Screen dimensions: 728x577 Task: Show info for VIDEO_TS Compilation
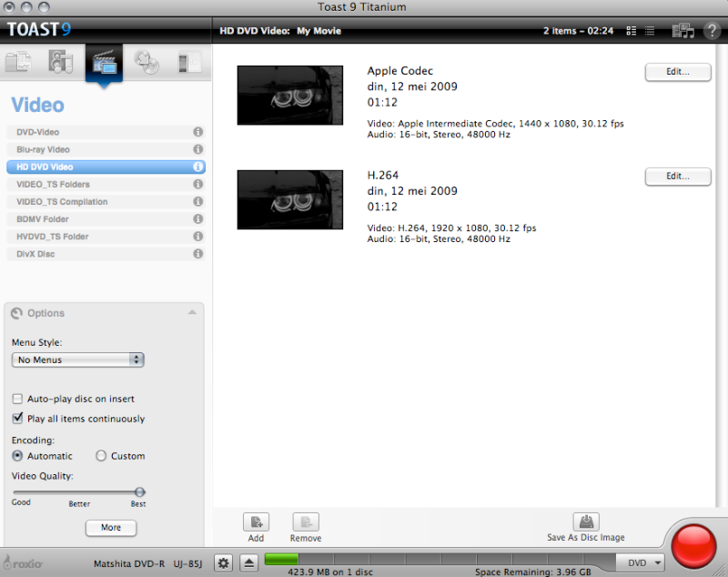(197, 201)
